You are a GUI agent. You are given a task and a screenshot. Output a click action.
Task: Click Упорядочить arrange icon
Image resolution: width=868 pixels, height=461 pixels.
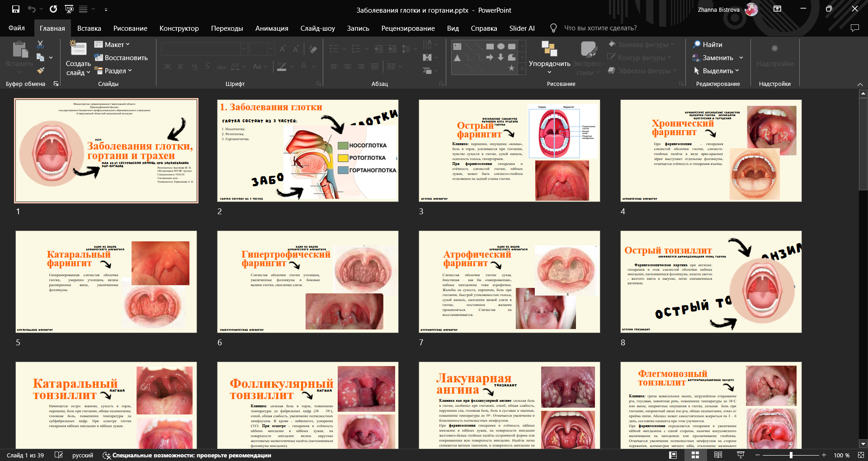coord(549,48)
